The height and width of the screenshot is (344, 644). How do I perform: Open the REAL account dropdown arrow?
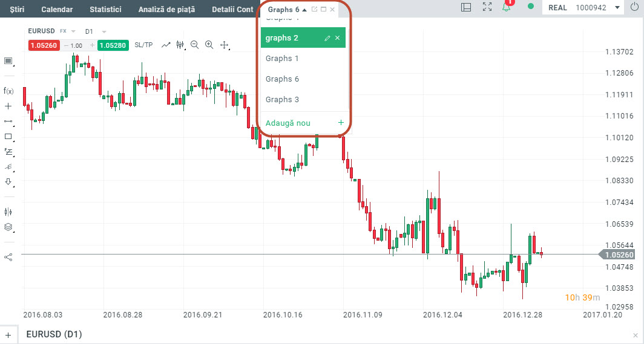tap(617, 7)
